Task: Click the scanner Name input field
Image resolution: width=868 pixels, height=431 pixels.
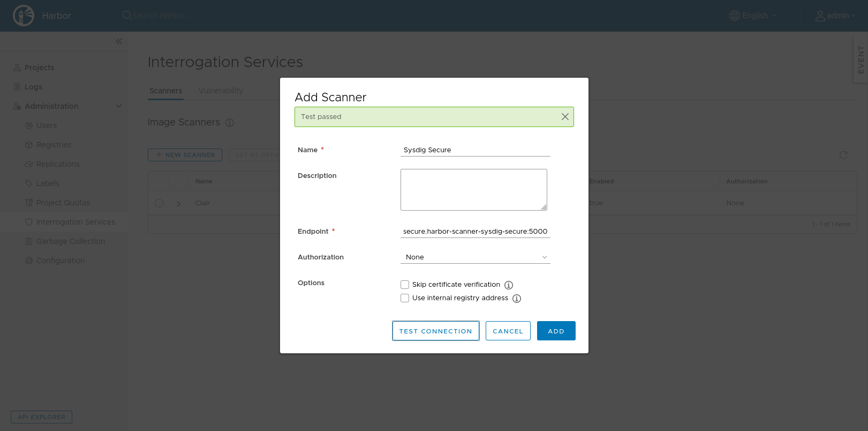Action: 475,150
